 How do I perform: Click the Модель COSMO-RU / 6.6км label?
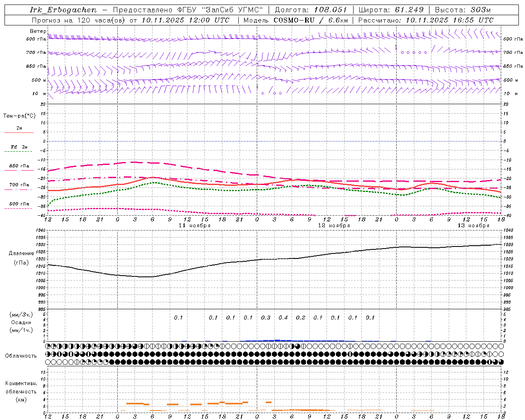coord(295,20)
